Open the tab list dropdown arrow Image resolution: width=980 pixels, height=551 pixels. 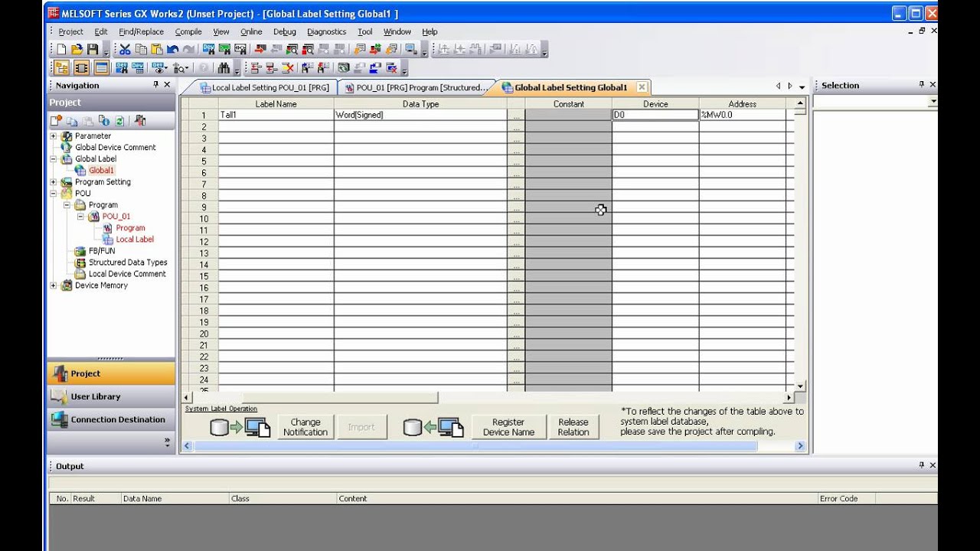802,87
